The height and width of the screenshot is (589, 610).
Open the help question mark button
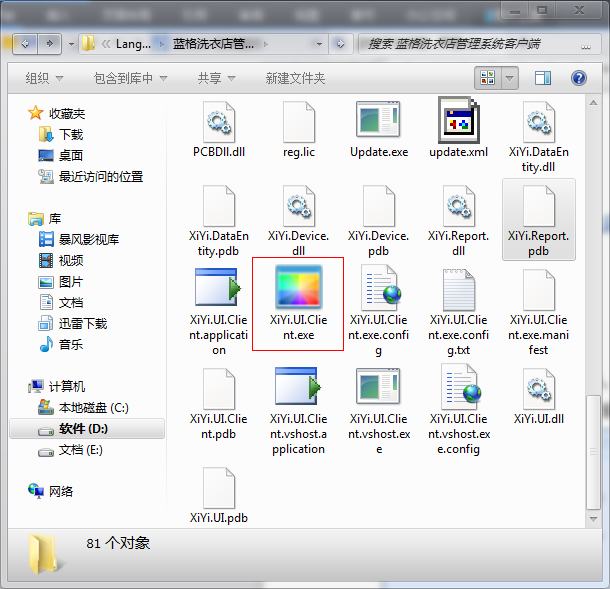578,78
